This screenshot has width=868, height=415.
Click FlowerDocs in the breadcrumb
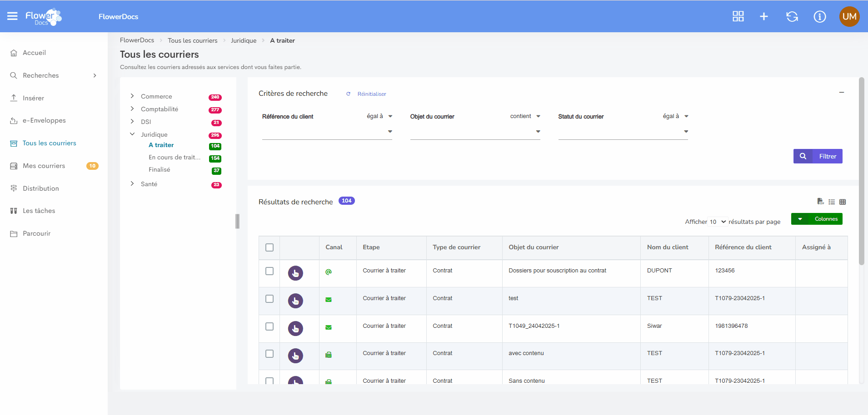coord(137,40)
